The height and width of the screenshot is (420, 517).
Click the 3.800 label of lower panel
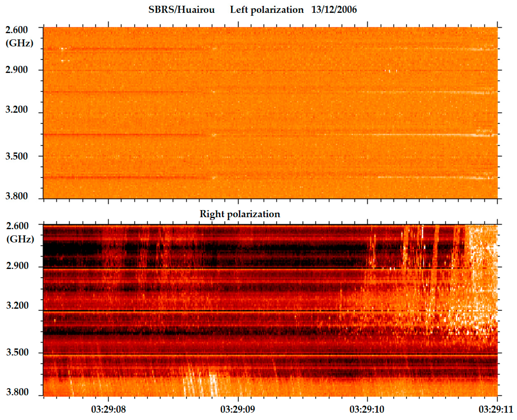coord(17,392)
